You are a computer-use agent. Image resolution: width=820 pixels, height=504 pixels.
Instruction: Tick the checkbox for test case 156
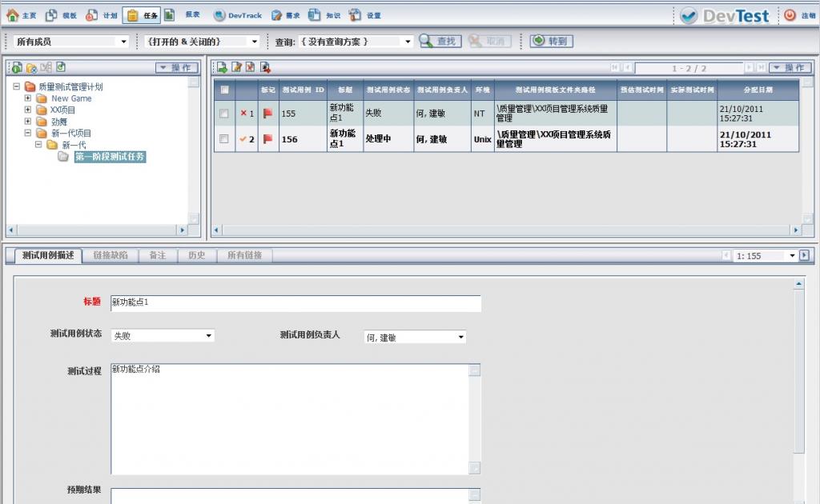point(224,139)
